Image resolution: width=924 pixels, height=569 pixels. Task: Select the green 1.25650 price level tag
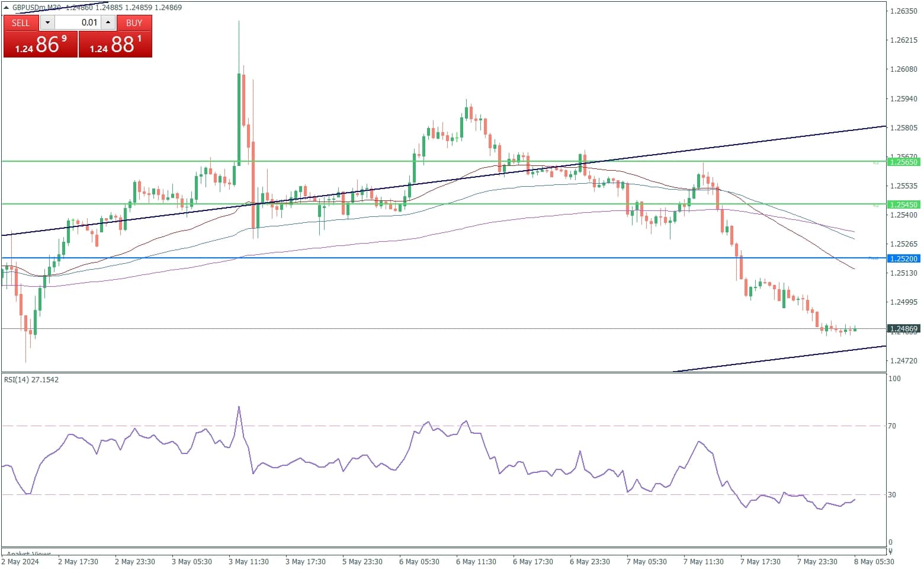[903, 162]
